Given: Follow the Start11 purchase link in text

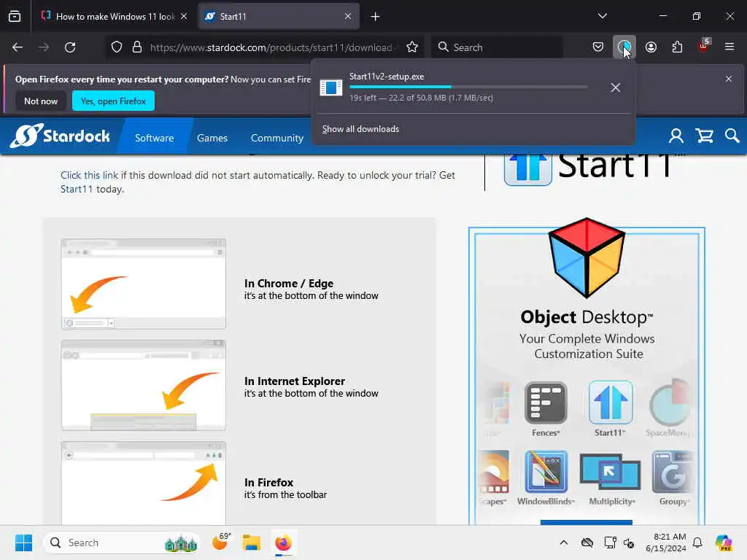Looking at the screenshot, I should 76,189.
